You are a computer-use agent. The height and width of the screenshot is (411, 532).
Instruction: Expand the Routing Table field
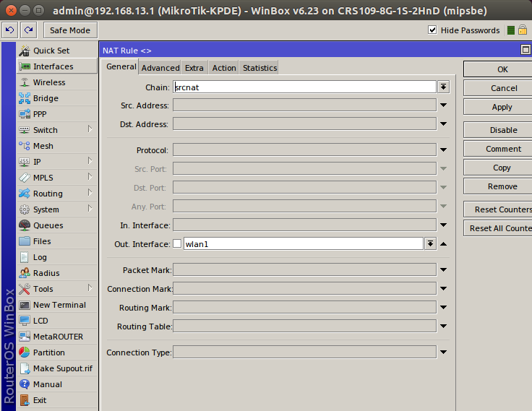(443, 326)
